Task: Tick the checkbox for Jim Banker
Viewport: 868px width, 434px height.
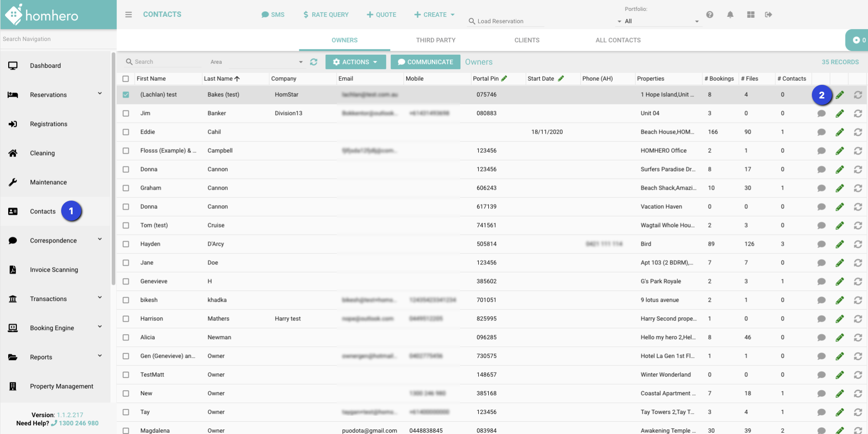Action: coord(126,114)
